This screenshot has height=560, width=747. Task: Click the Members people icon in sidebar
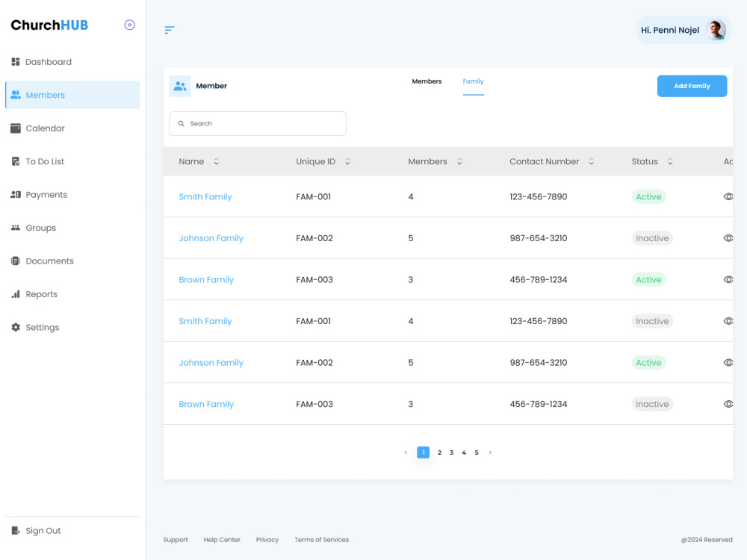click(16, 95)
